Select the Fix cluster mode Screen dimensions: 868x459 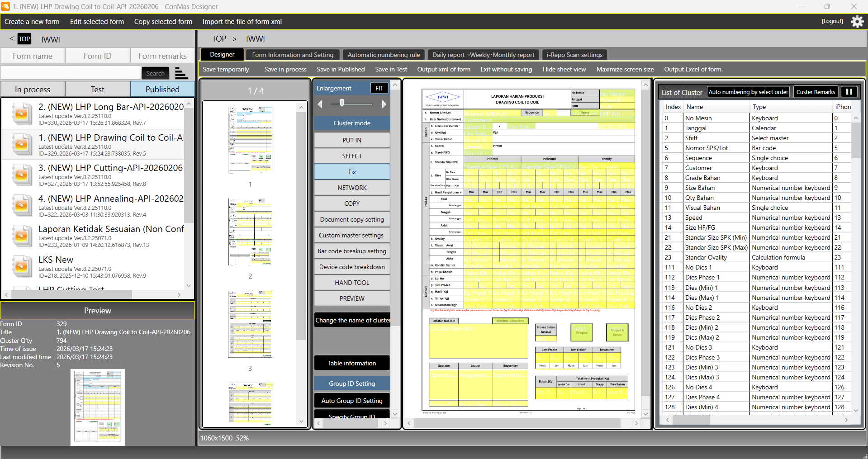tap(352, 172)
